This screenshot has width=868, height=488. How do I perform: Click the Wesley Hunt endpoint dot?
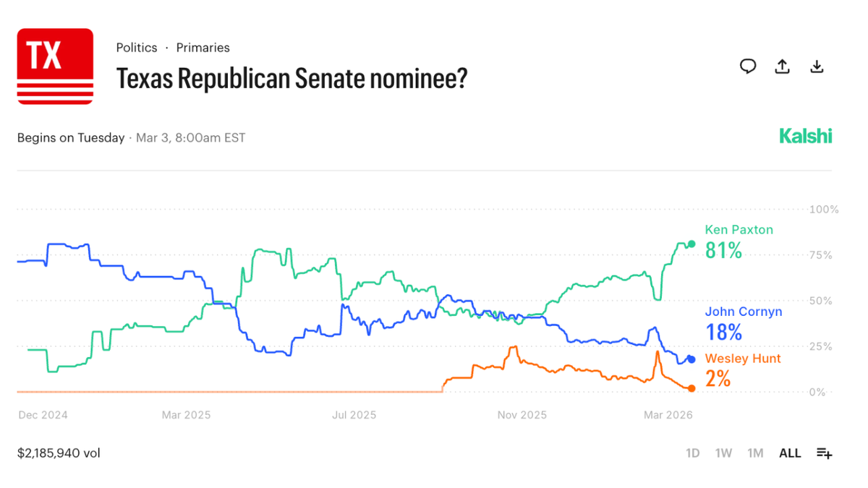tap(692, 388)
